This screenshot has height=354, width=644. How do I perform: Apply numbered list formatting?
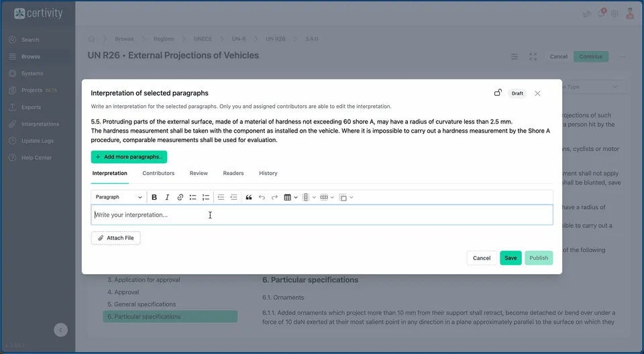click(206, 197)
